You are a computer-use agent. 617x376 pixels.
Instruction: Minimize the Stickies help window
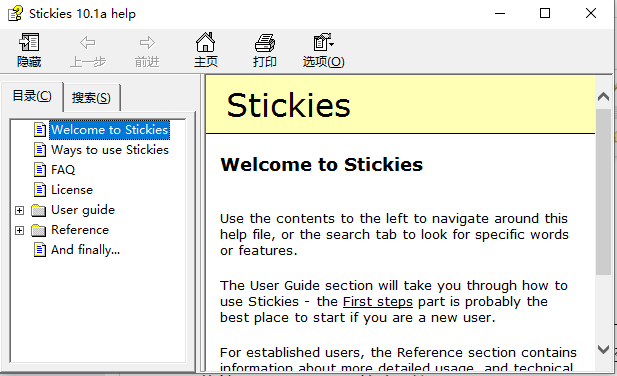point(500,13)
